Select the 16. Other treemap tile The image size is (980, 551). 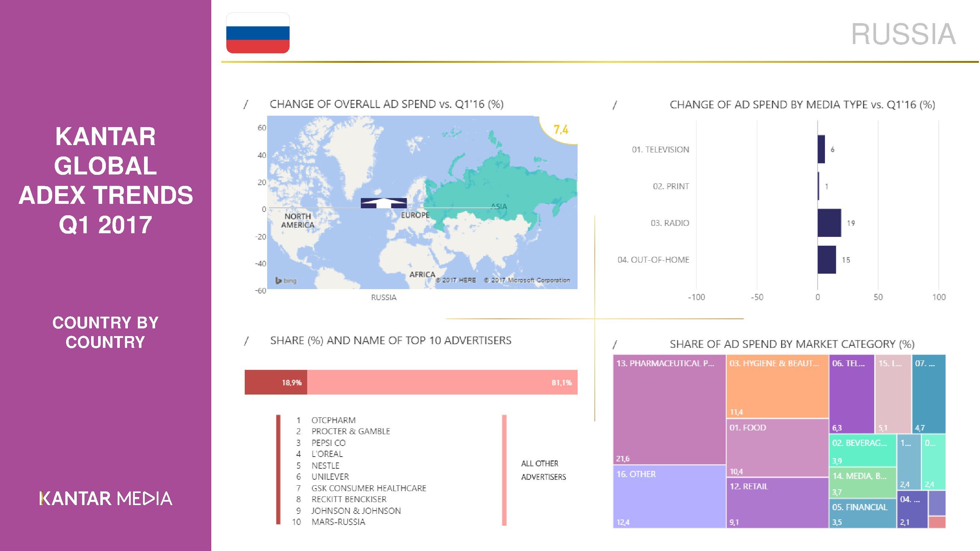tap(669, 497)
